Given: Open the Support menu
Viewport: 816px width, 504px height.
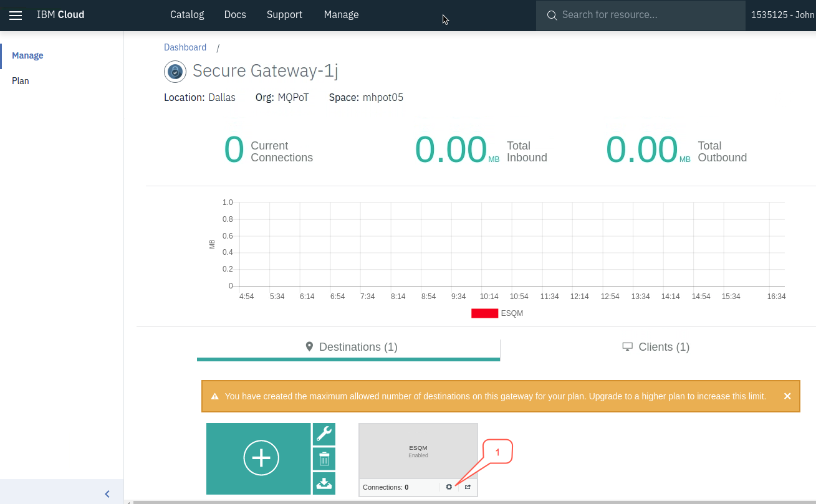Looking at the screenshot, I should coord(284,15).
